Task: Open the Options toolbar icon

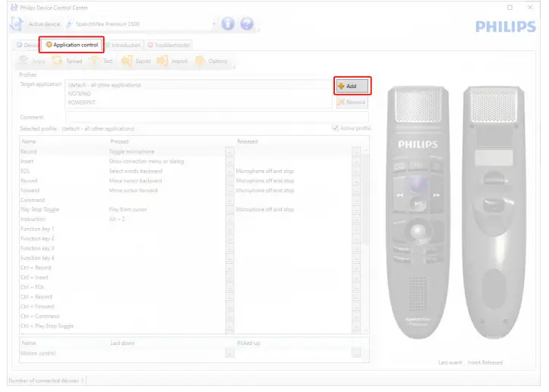Action: click(x=200, y=61)
